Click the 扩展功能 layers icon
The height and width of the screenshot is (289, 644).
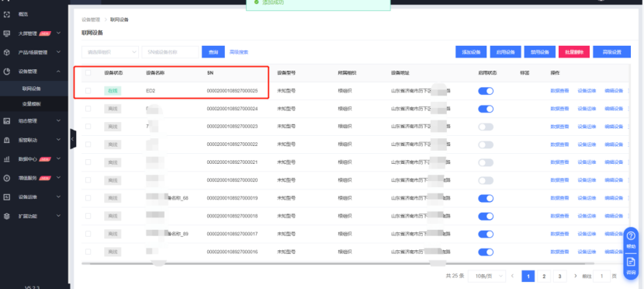coord(6,216)
